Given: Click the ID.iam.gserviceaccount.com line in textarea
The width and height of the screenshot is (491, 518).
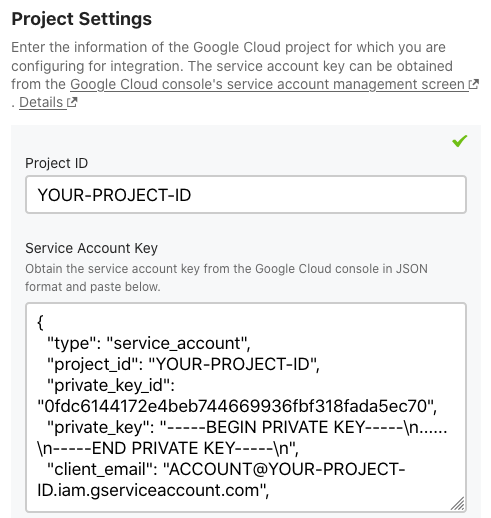Looking at the screenshot, I should (153, 490).
